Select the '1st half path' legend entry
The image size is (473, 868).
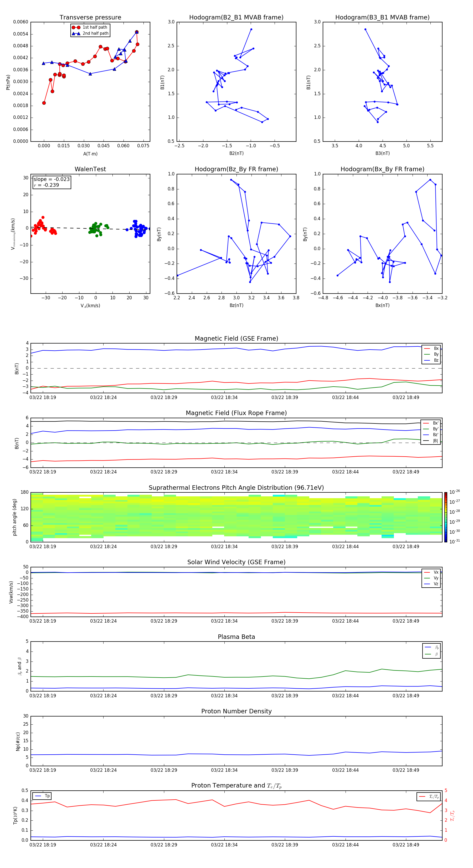90,27
